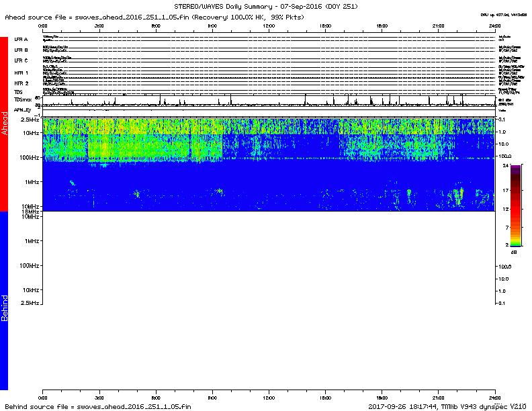Click the Behind 10kHz frequency axis label
Screen dimensions: 532x411
point(31,290)
